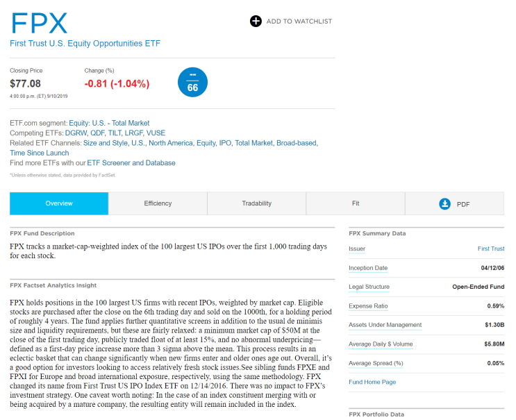
Task: Open the Fund Home Page link
Action: [x=372, y=382]
